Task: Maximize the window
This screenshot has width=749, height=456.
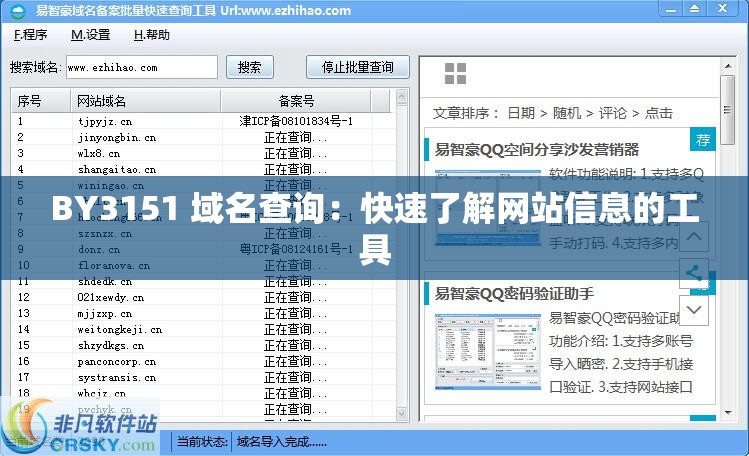Action: click(695, 9)
